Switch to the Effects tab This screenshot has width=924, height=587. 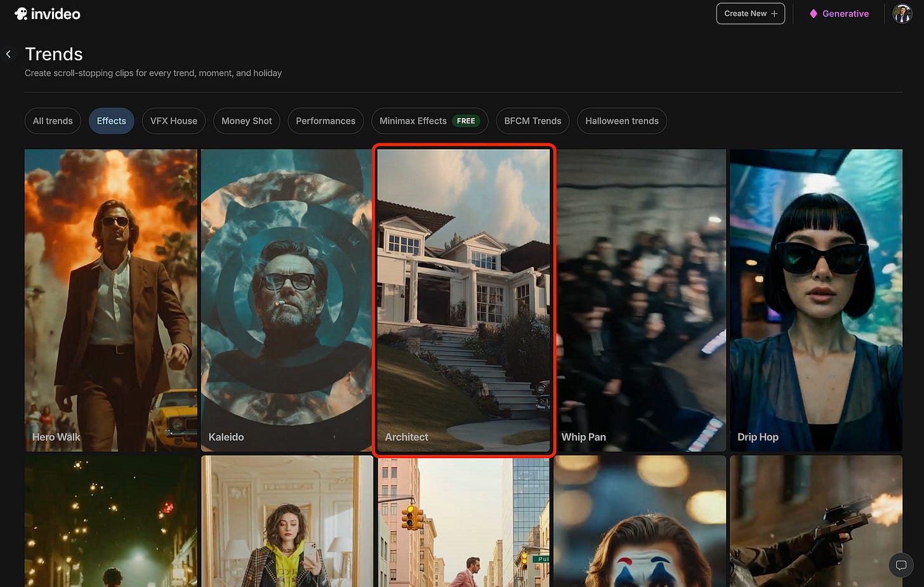click(111, 121)
